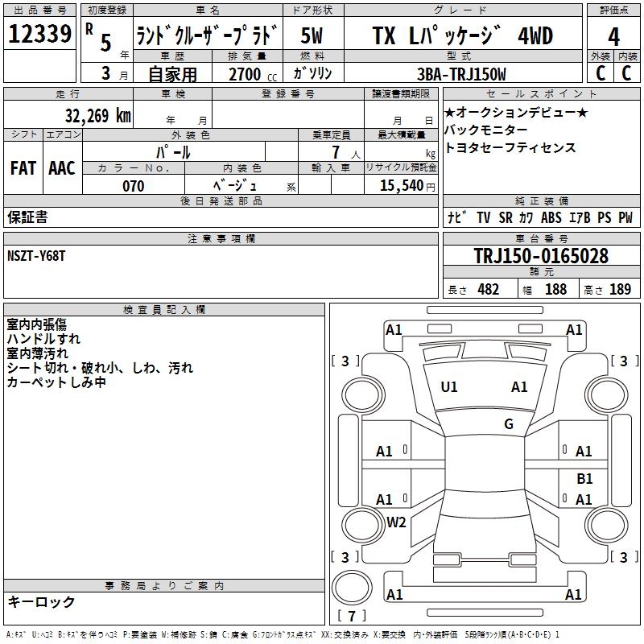Click the model code 3BA-TRJ150W
This screenshot has height=644, width=644.
point(461,74)
